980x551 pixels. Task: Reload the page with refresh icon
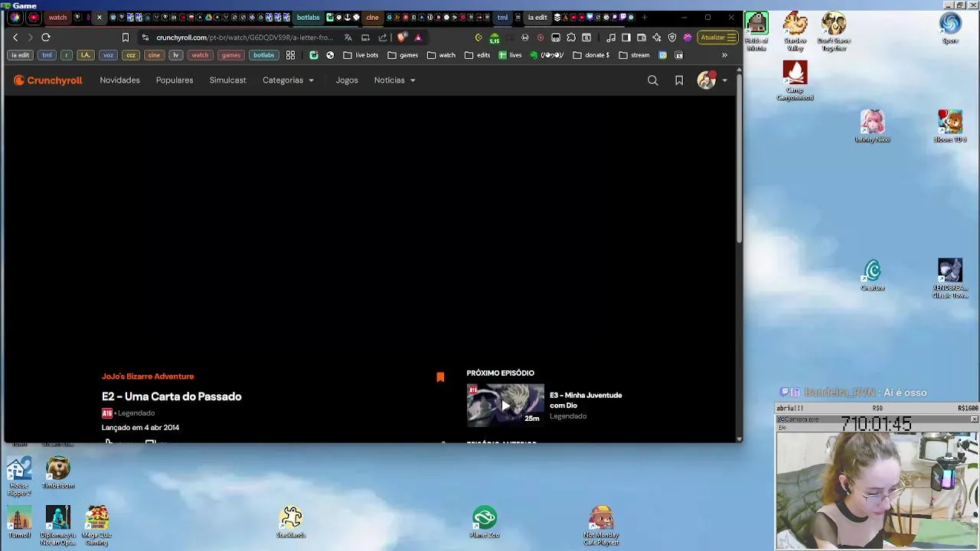click(46, 37)
